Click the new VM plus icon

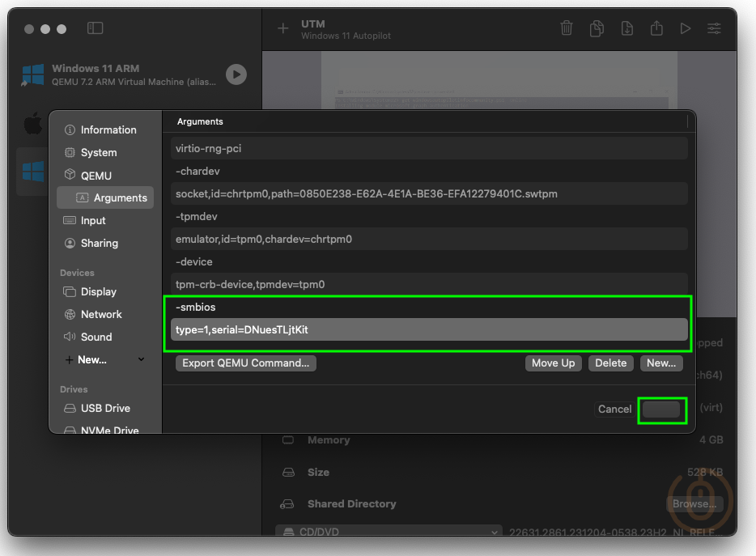coord(282,28)
